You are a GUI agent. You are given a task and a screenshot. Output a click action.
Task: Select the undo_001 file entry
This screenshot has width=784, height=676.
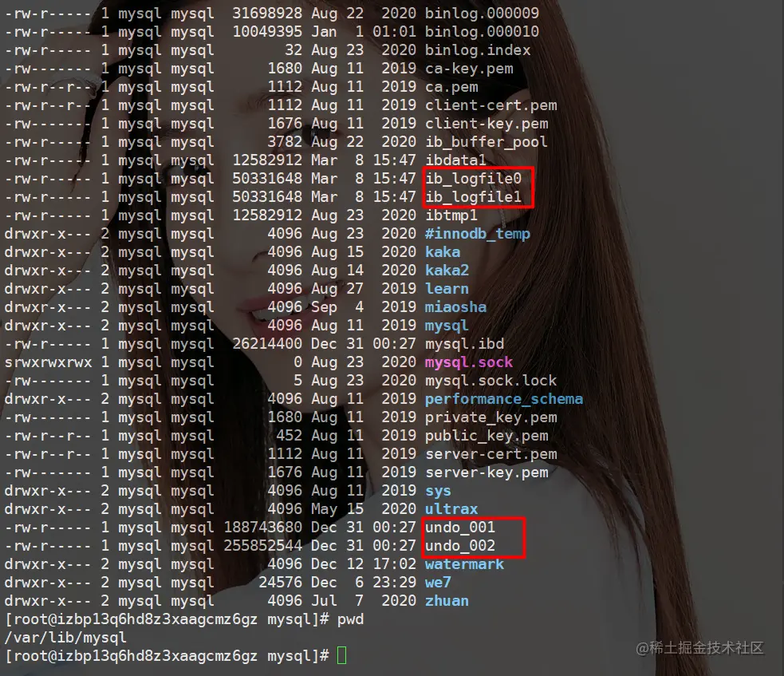[x=460, y=528]
